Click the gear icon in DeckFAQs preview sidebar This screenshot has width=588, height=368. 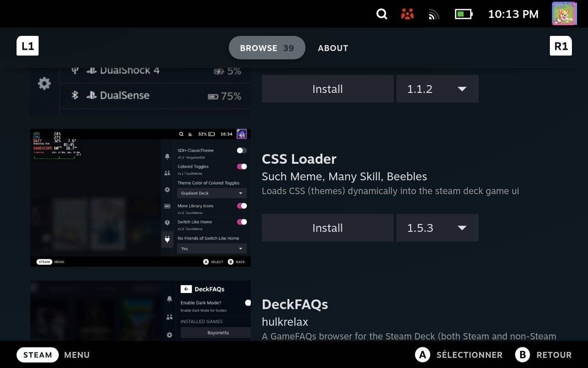(170, 335)
